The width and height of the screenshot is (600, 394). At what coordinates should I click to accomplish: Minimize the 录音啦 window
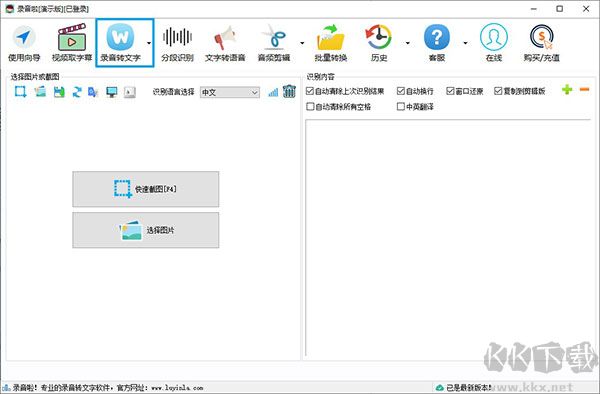click(x=534, y=8)
